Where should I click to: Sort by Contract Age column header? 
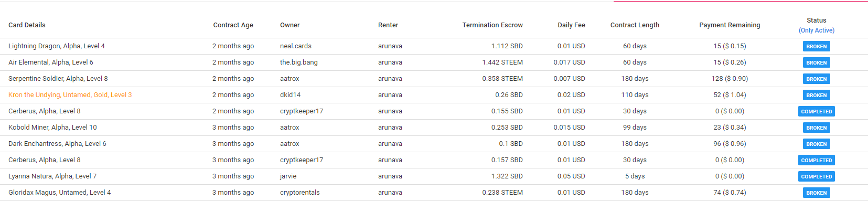click(x=233, y=25)
